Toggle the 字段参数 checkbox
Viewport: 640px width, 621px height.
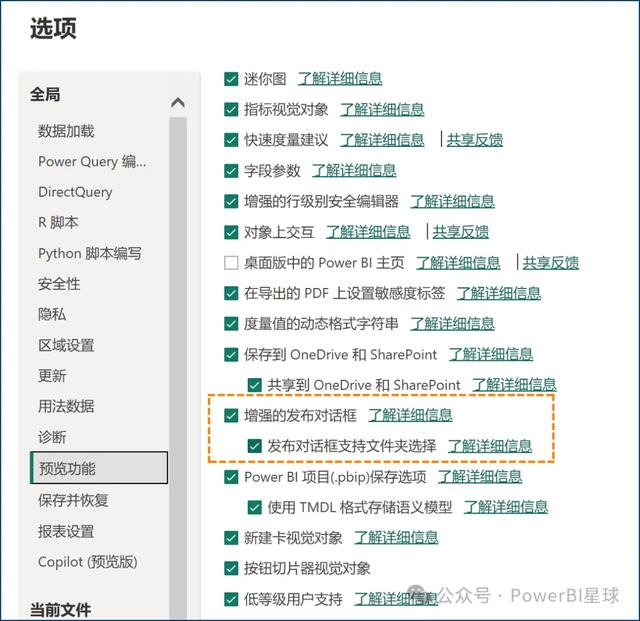[x=231, y=171]
